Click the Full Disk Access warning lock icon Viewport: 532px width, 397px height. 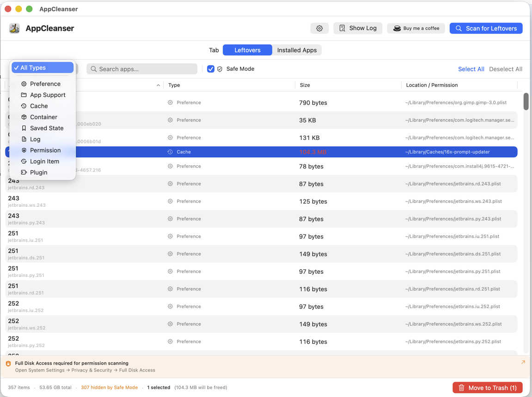[x=8, y=363]
